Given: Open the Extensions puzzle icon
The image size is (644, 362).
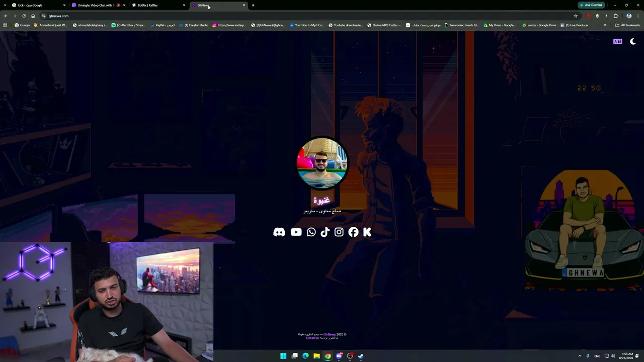Looking at the screenshot, I should [x=615, y=16].
